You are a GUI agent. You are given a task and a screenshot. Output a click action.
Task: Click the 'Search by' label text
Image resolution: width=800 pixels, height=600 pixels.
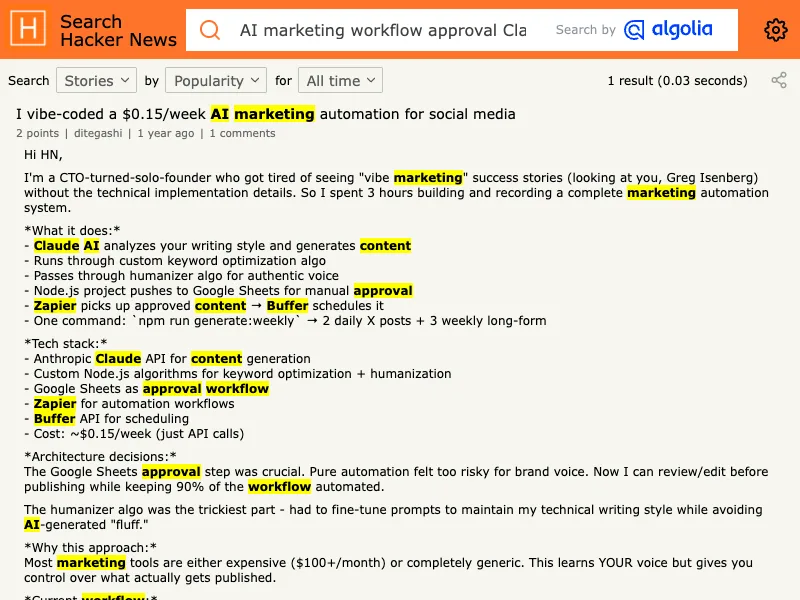point(586,30)
